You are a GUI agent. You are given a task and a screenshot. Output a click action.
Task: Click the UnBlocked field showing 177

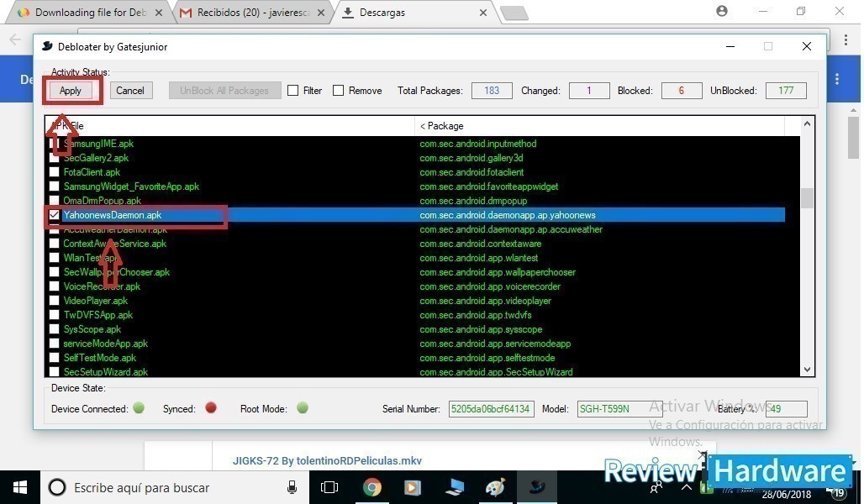coord(787,91)
